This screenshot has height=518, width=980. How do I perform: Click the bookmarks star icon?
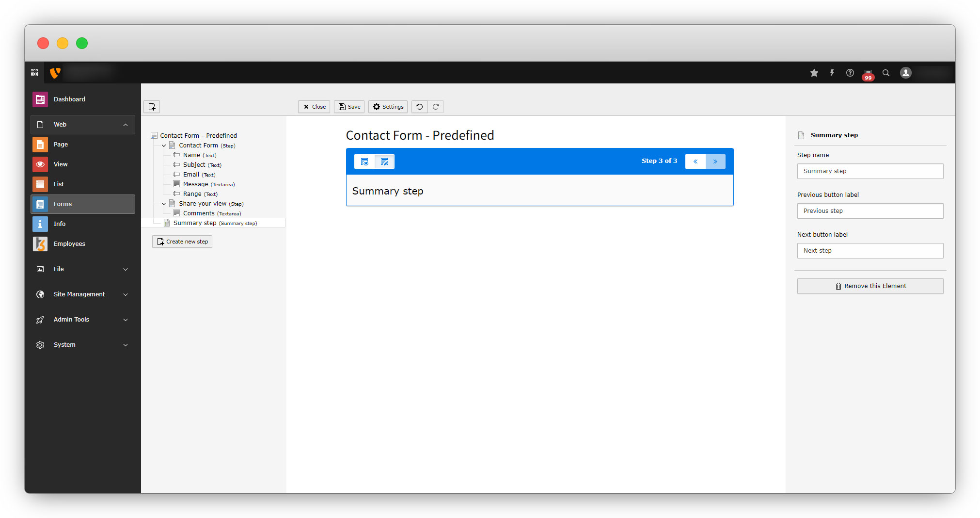click(x=814, y=73)
